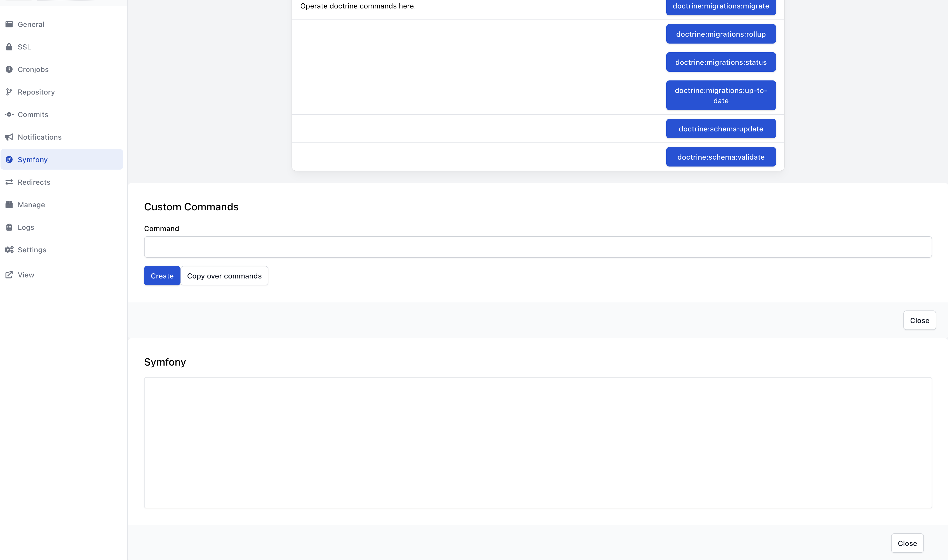This screenshot has height=560, width=948.
Task: Navigate to Repository
Action: point(62,92)
